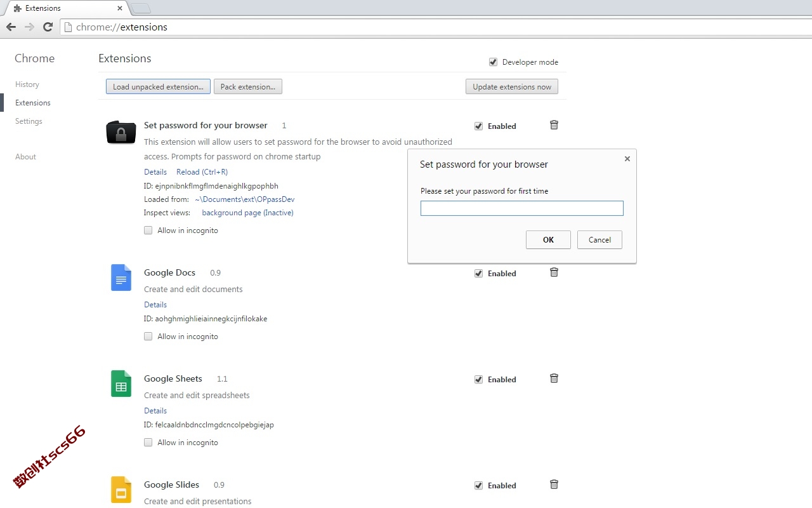
Task: Click Load unpacked extension button
Action: (x=158, y=87)
